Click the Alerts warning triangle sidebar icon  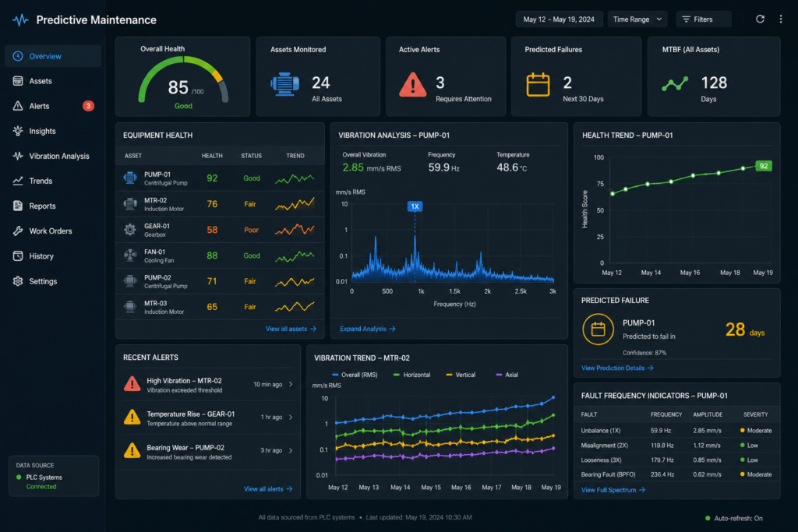18,106
